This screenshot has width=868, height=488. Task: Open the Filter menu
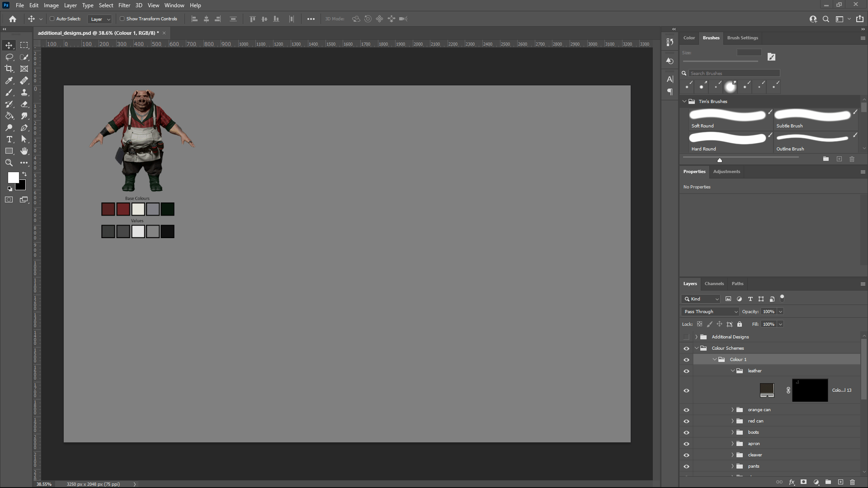(124, 5)
